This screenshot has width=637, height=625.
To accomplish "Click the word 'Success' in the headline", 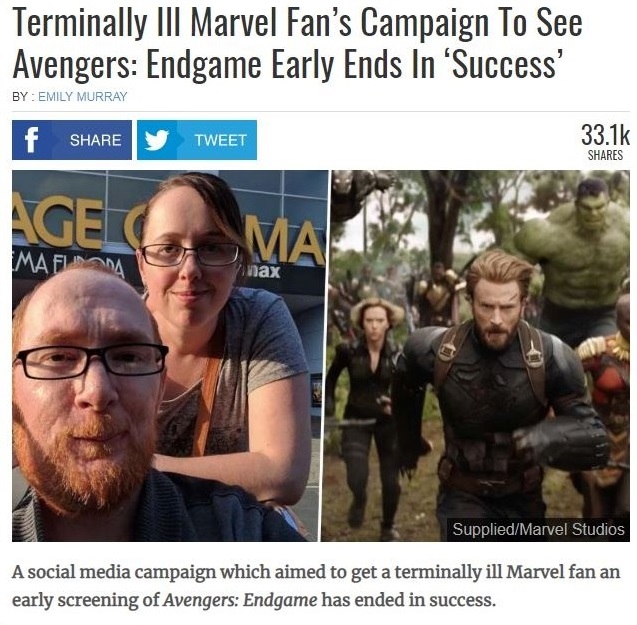I will 505,65.
